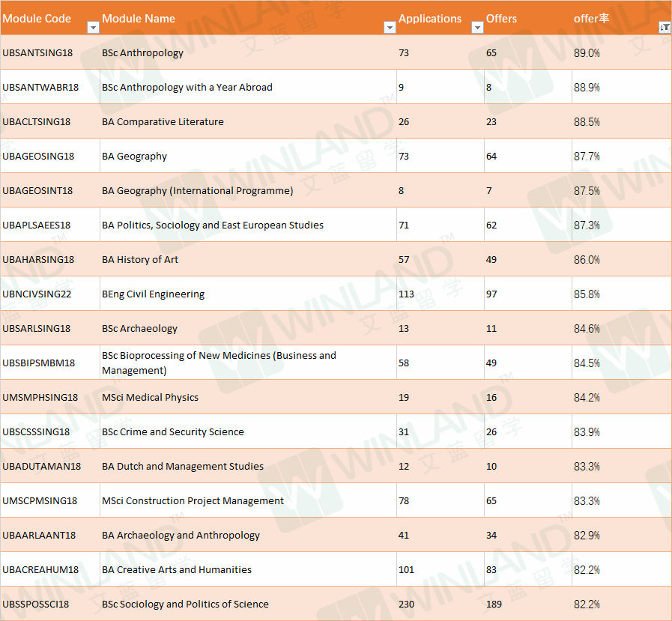Viewport: 672px width, 621px height.
Task: Click the 86.0% offer rate cell
Action: 621,259
